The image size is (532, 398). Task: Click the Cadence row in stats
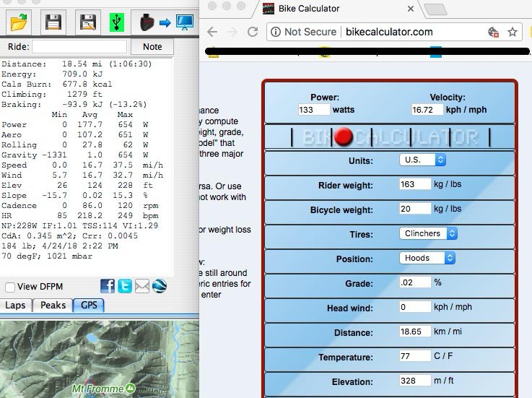79,205
